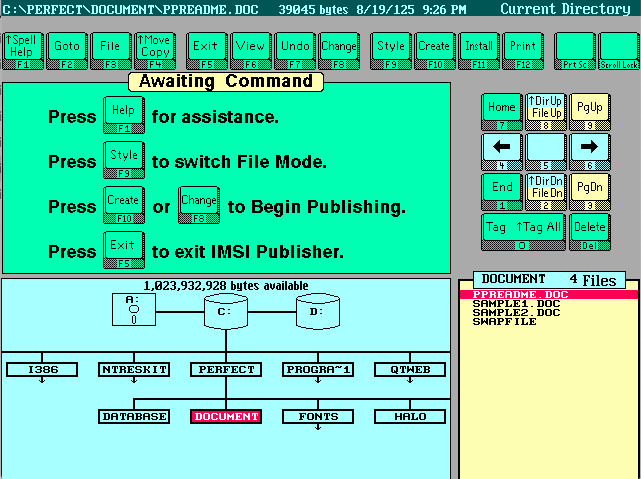Select the HALO subdirectory
The height and width of the screenshot is (479, 641).
(410, 416)
